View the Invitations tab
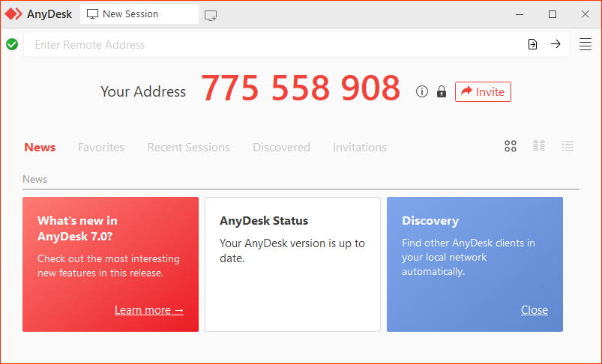The image size is (602, 364). pos(360,148)
